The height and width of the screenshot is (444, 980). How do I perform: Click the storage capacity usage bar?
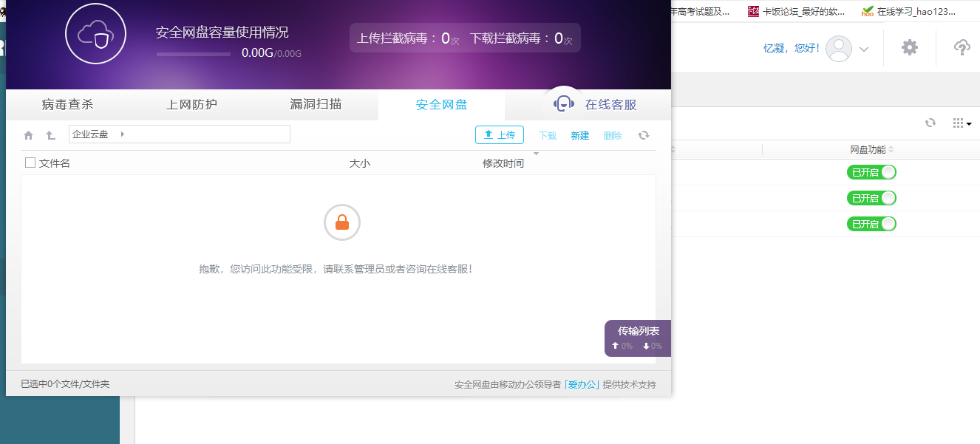pos(194,54)
